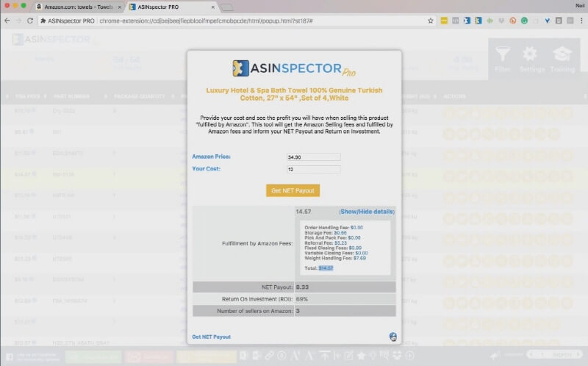Click the orange Get NET Payout button

(x=293, y=190)
